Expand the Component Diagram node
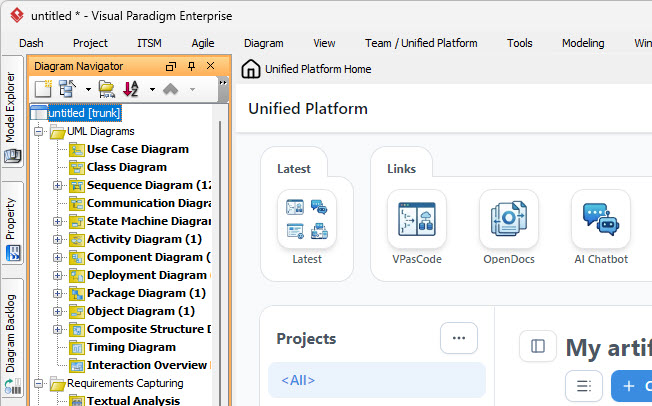This screenshot has height=406, width=652. 57,257
